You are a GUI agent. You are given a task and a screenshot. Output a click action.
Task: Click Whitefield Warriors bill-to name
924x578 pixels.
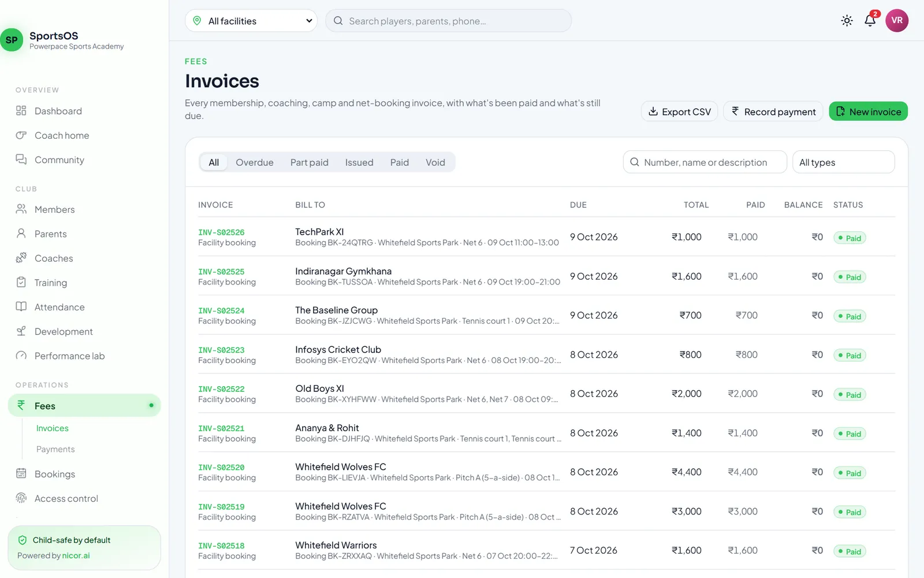point(336,545)
